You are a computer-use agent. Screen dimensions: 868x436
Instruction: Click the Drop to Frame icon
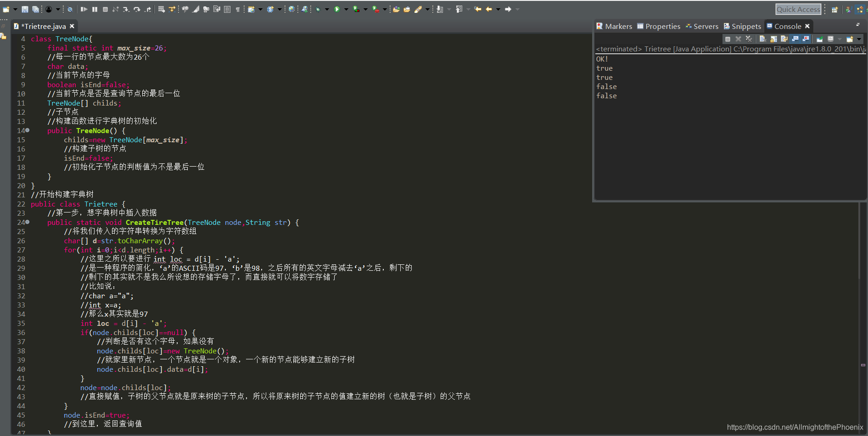point(161,9)
